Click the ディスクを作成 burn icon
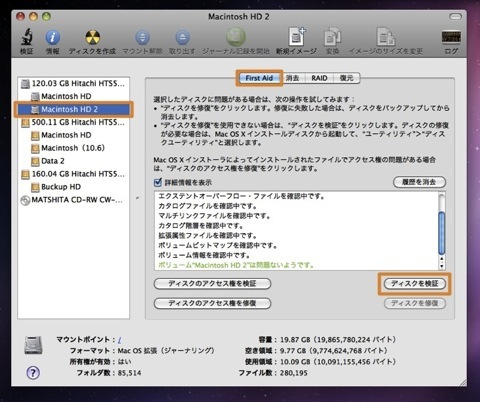 pos(93,37)
